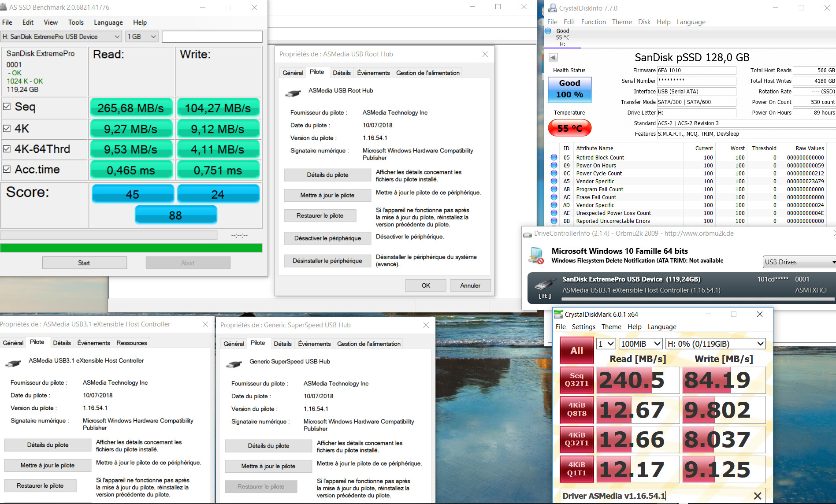Screen dimensions: 836x504
Task: Switch to Gestion de l'alimentation tab in Root Hub
Action: (x=427, y=73)
